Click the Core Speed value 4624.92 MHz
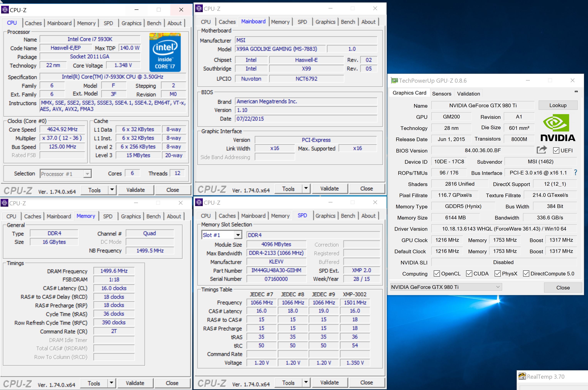Image resolution: width=588 pixels, height=390 pixels. click(62, 129)
